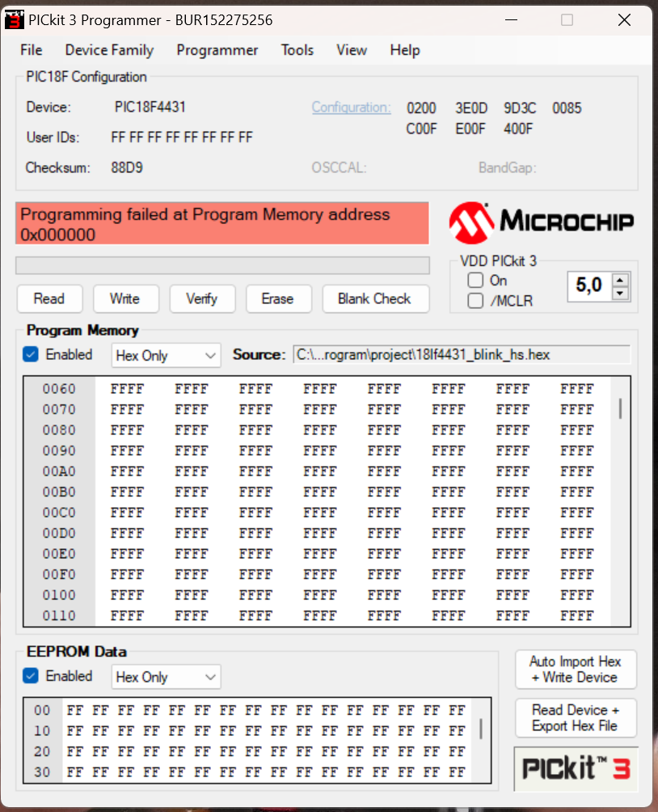Select Program Memory address row 0110
Image resolution: width=658 pixels, height=812 pixels.
59,615
